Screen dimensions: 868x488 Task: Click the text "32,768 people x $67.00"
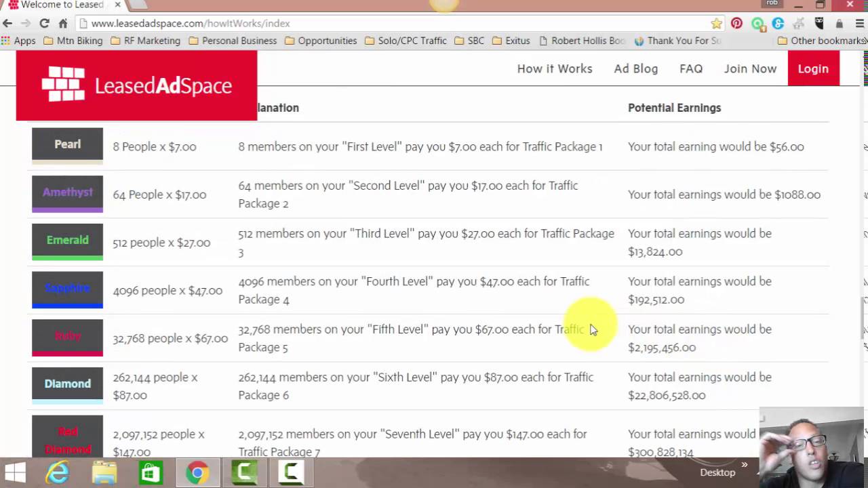click(170, 338)
